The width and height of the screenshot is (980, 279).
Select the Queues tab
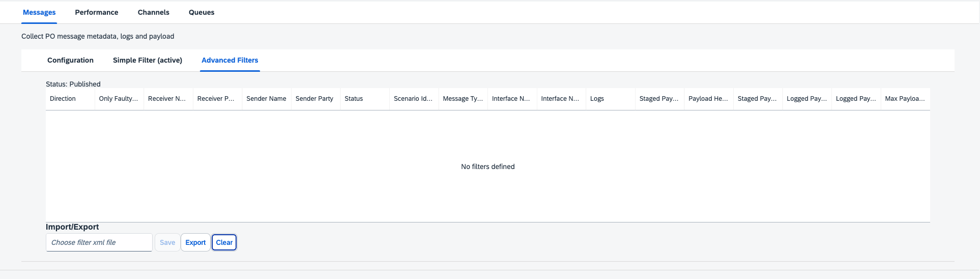[201, 12]
